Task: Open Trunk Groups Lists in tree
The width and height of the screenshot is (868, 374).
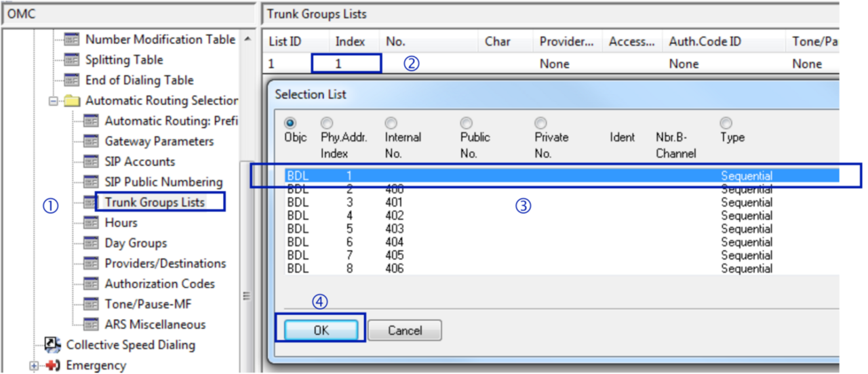Action: 155,202
